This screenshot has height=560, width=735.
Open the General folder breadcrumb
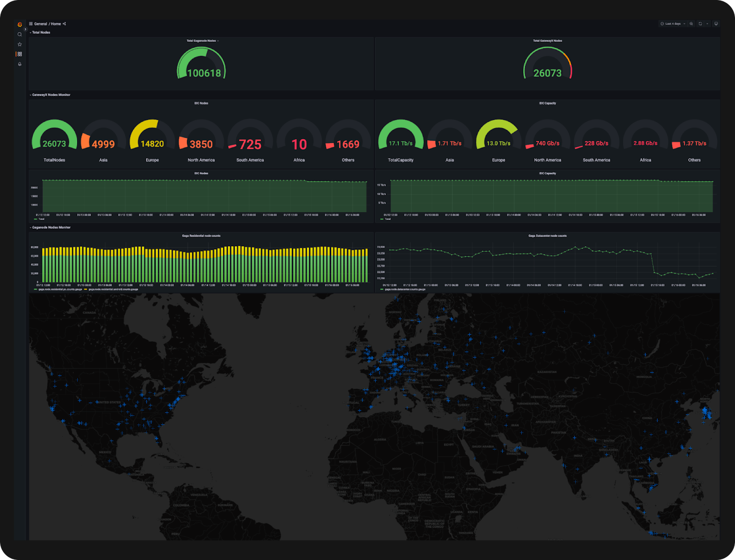click(40, 24)
